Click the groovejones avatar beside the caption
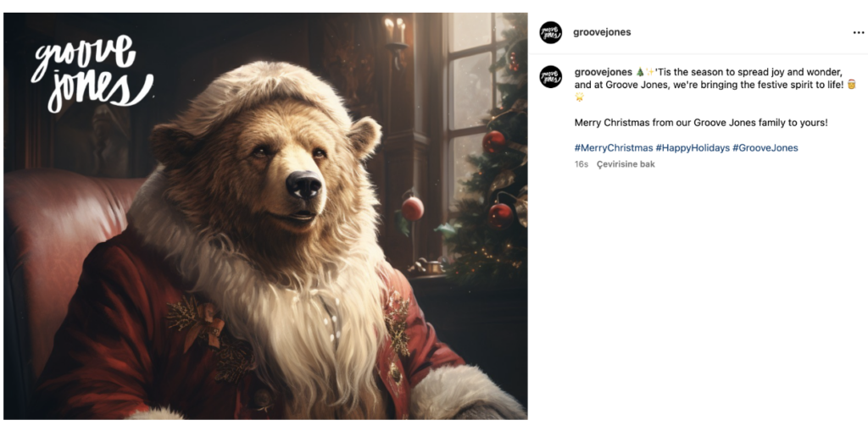 550,77
